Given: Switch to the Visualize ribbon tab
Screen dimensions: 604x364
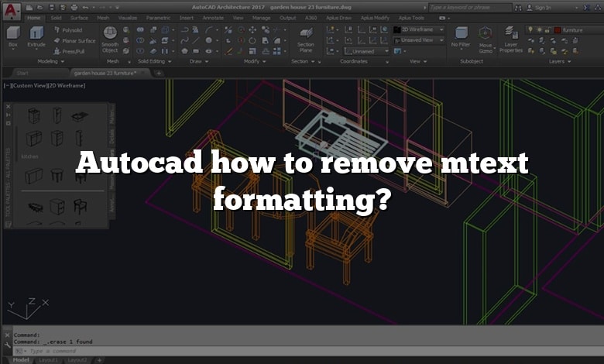Looking at the screenshot, I should (128, 17).
